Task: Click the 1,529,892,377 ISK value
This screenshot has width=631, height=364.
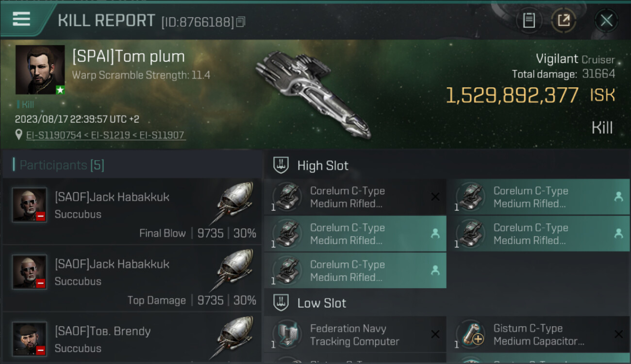Action: (x=512, y=96)
